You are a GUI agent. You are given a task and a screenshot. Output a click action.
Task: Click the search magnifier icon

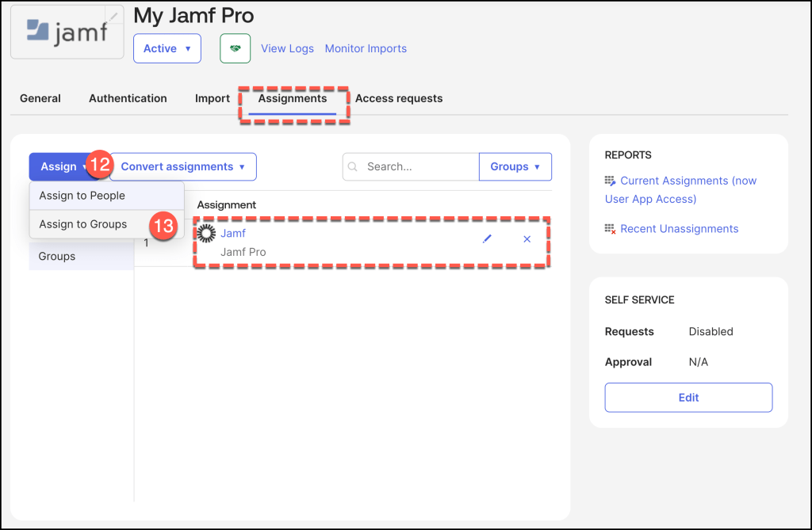(354, 167)
